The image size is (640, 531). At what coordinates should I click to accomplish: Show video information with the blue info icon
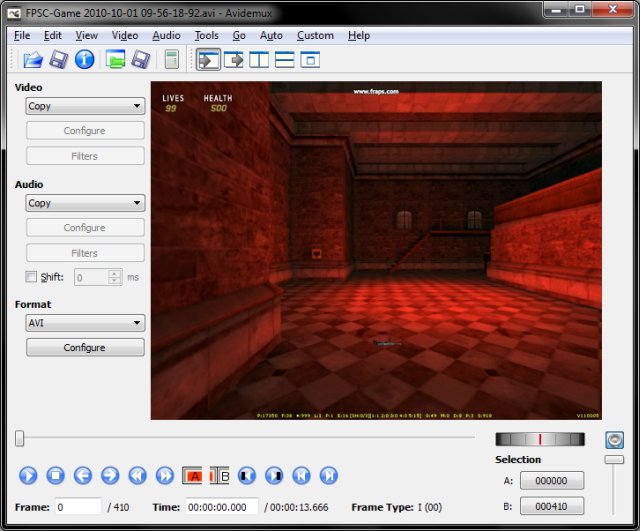point(84,60)
